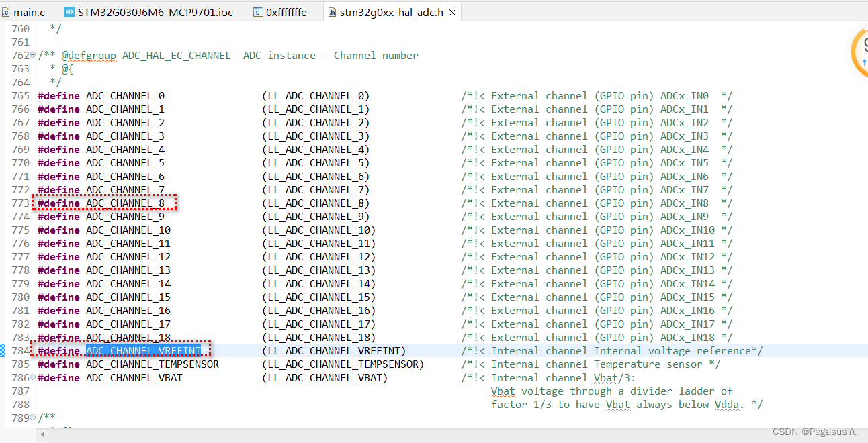868x443 pixels.
Task: Click line number 784 in the gutter
Action: [x=21, y=350]
